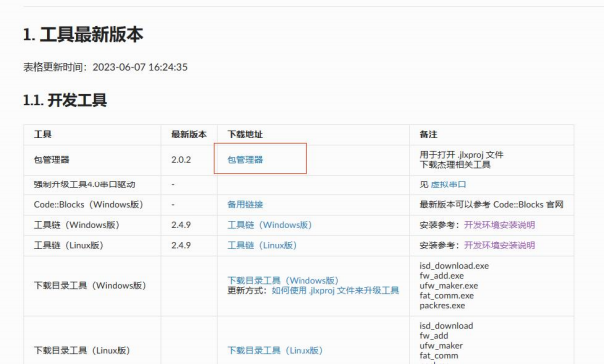
Task: Click the fw_add.exe entry
Action: point(442,276)
